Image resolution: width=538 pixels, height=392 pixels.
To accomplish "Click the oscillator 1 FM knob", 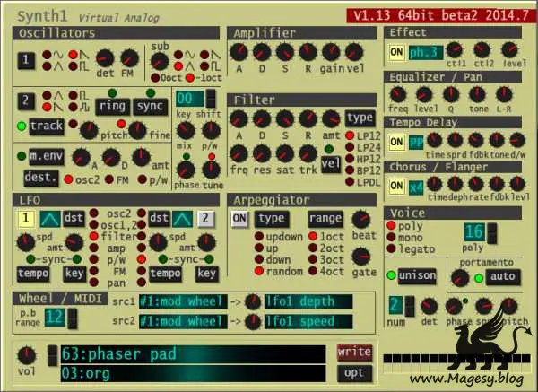I will pos(129,58).
